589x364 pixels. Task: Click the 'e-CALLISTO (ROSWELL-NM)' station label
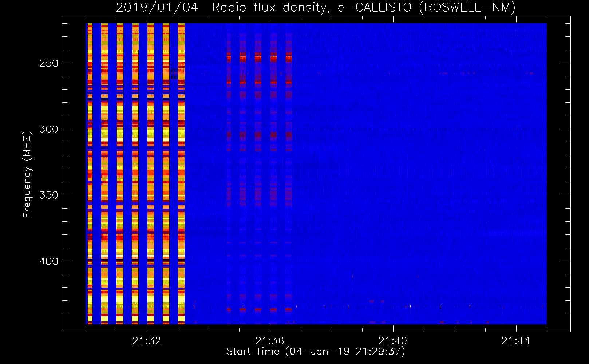[427, 7]
